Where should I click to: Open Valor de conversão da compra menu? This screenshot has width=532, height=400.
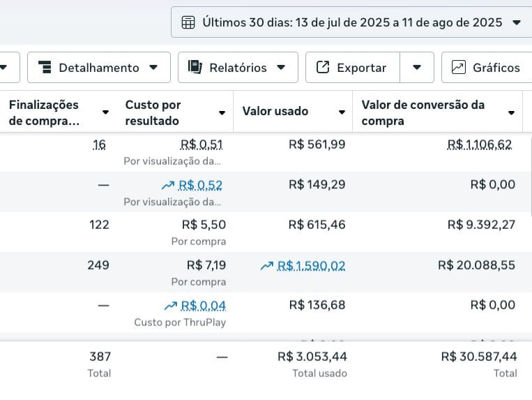pos(512,112)
